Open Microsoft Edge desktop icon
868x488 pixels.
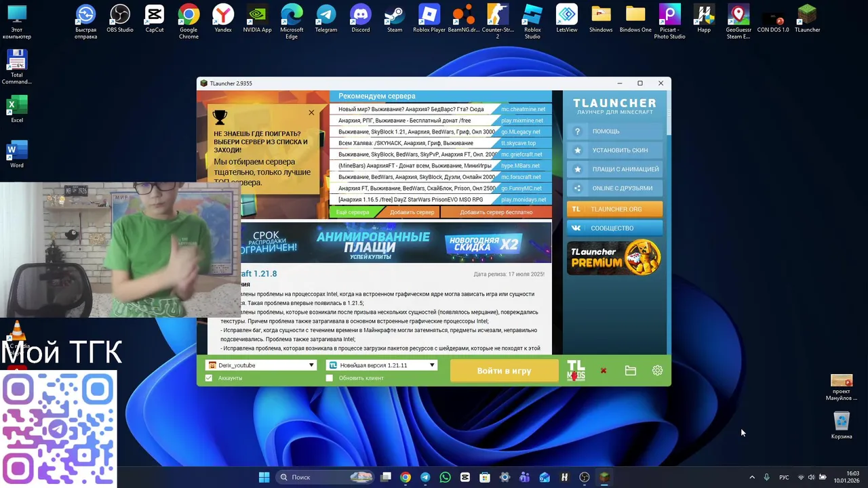(x=292, y=22)
